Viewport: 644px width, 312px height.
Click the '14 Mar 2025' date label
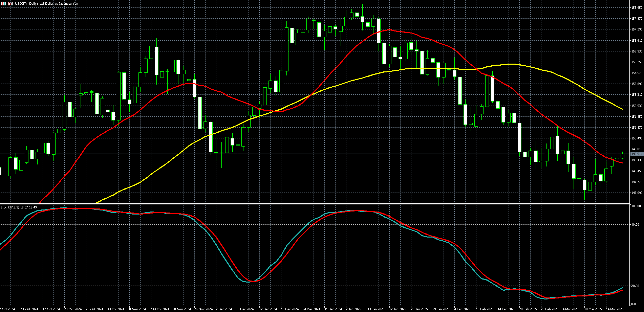[615, 309]
